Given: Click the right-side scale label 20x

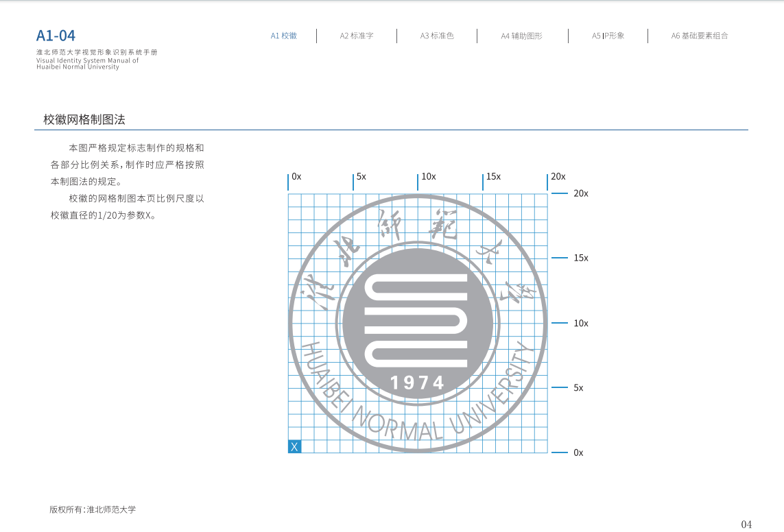Looking at the screenshot, I should (x=581, y=193).
